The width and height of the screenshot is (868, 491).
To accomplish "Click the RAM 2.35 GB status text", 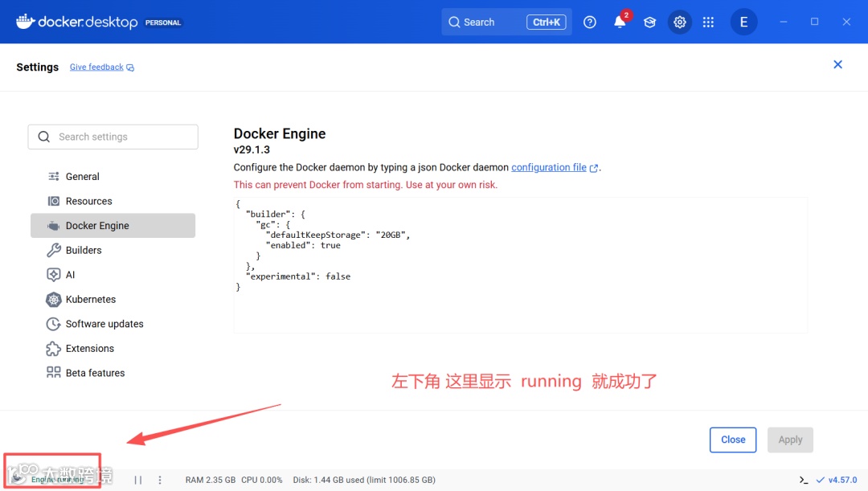I will [x=211, y=480].
